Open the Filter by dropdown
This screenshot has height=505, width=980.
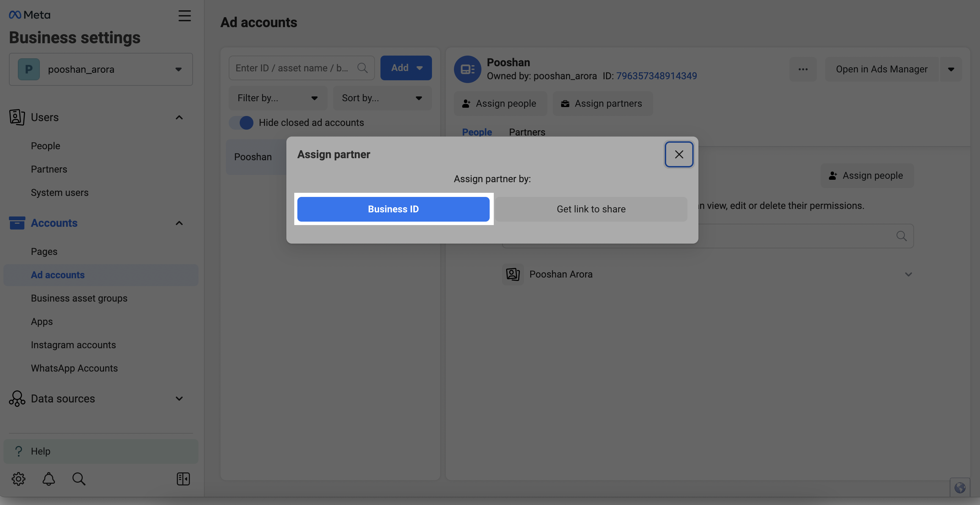(278, 98)
